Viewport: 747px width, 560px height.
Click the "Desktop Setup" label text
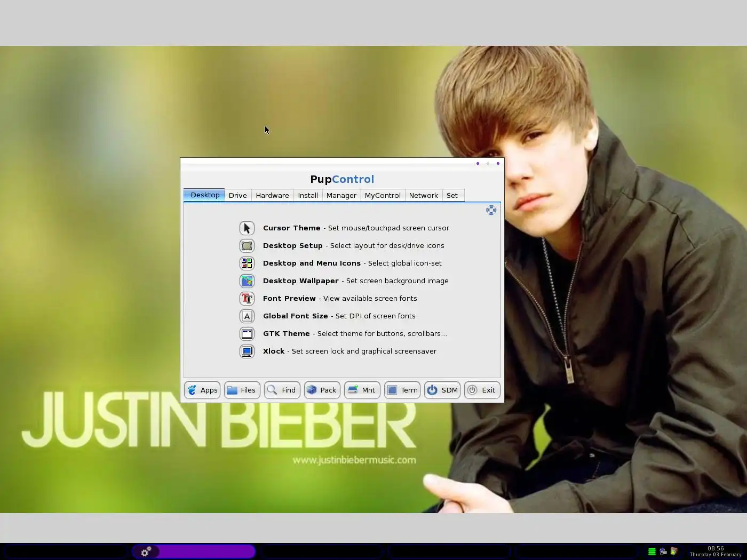tap(293, 246)
